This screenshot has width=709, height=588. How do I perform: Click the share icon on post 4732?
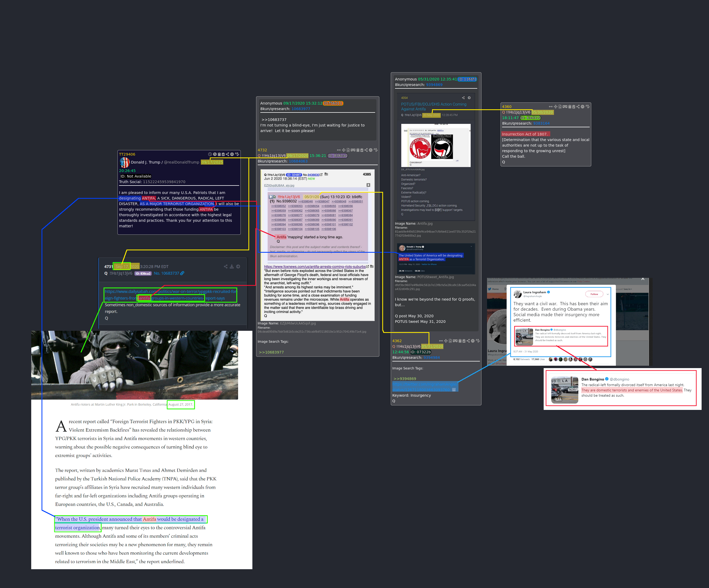[x=366, y=150]
